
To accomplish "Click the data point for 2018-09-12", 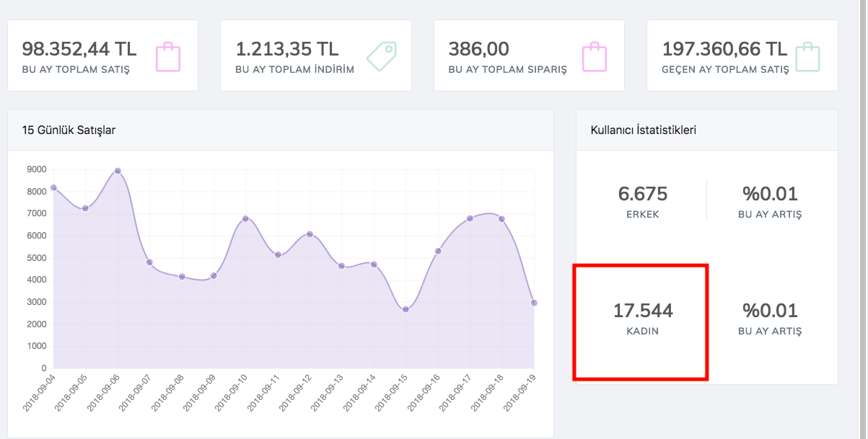I will tap(310, 234).
